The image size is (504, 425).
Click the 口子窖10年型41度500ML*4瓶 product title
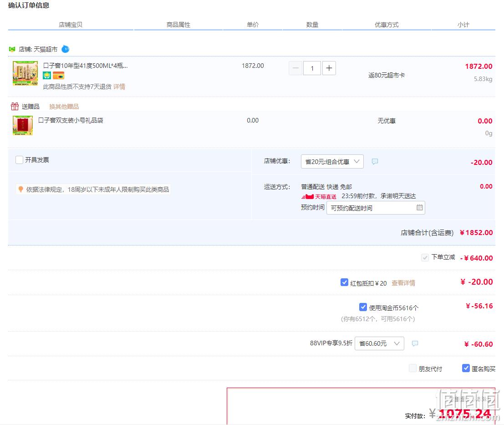(x=86, y=66)
